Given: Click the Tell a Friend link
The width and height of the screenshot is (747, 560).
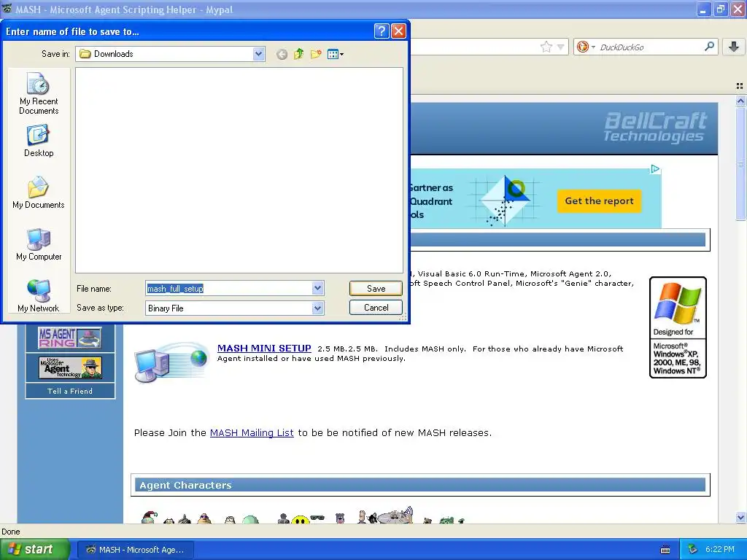Looking at the screenshot, I should pyautogui.click(x=70, y=391).
